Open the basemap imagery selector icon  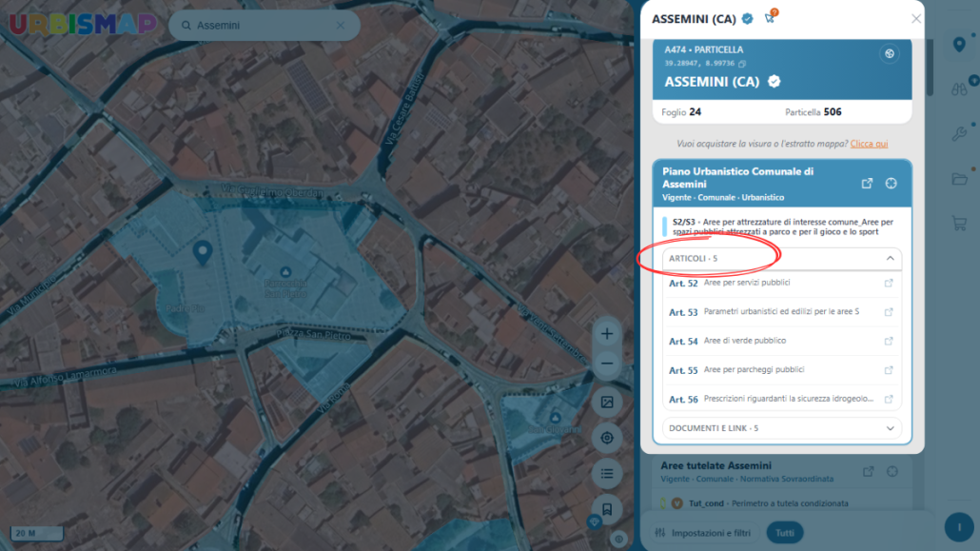[607, 403]
